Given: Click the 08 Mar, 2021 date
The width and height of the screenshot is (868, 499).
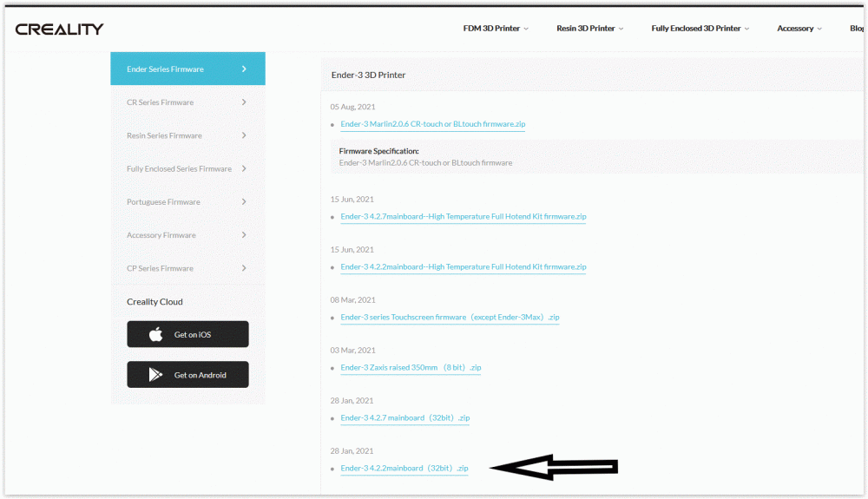Looking at the screenshot, I should [x=352, y=300].
